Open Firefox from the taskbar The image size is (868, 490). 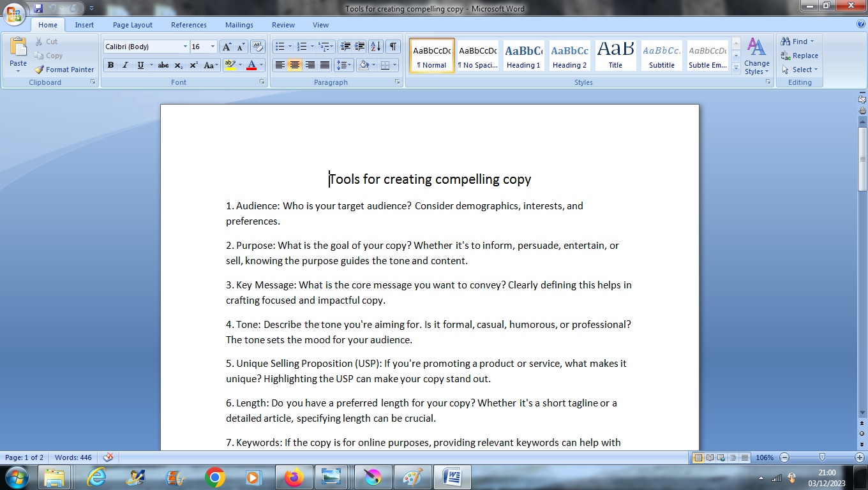pos(294,477)
